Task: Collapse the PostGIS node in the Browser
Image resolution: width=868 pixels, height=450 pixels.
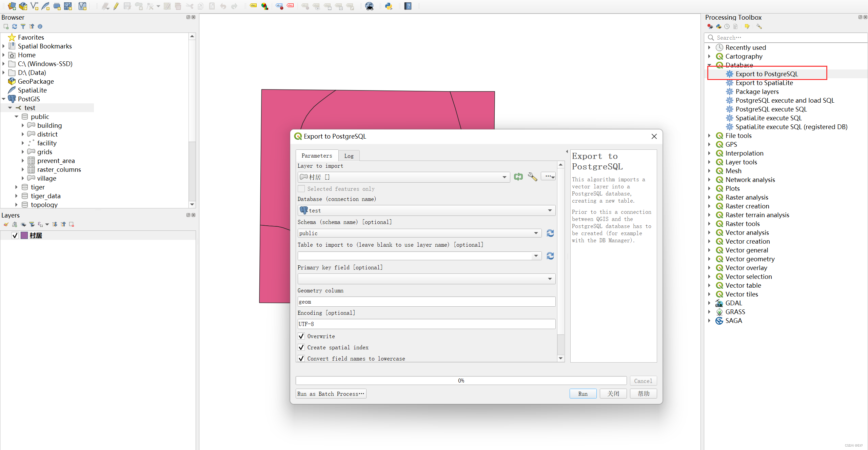Action: click(x=3, y=99)
